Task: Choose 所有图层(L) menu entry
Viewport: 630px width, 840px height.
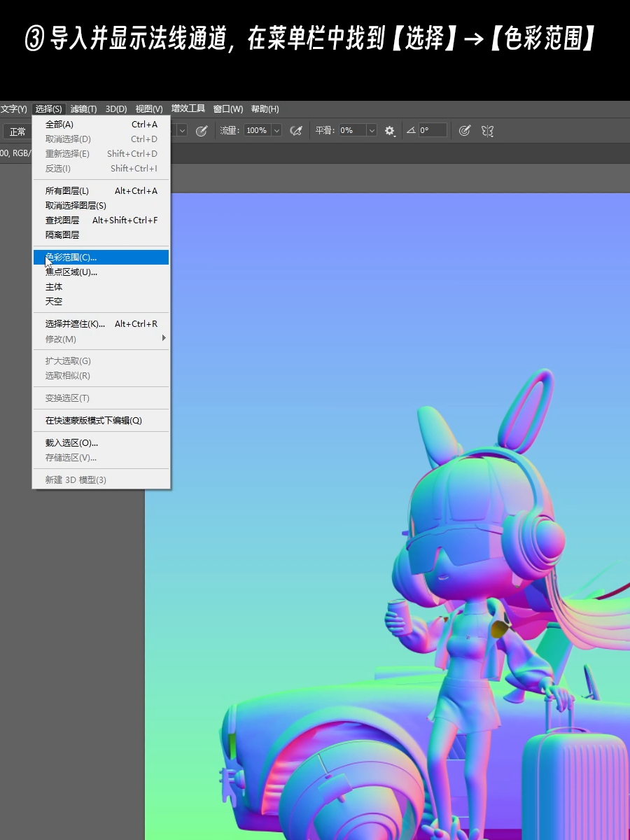Action: [x=101, y=191]
